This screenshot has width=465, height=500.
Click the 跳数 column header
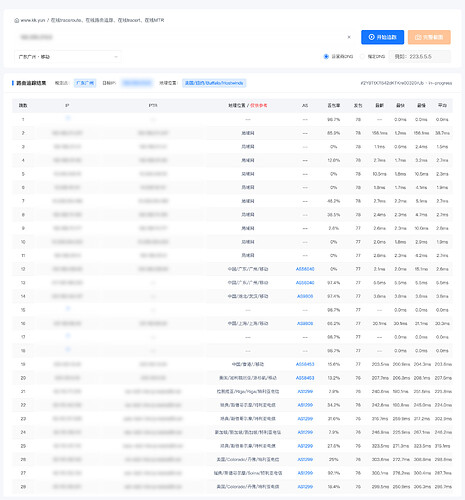coord(23,105)
